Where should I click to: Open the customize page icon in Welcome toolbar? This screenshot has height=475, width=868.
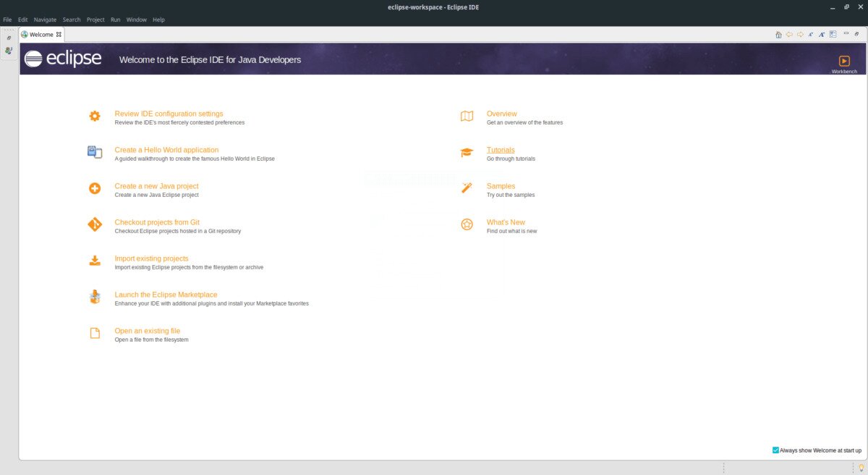(x=833, y=34)
